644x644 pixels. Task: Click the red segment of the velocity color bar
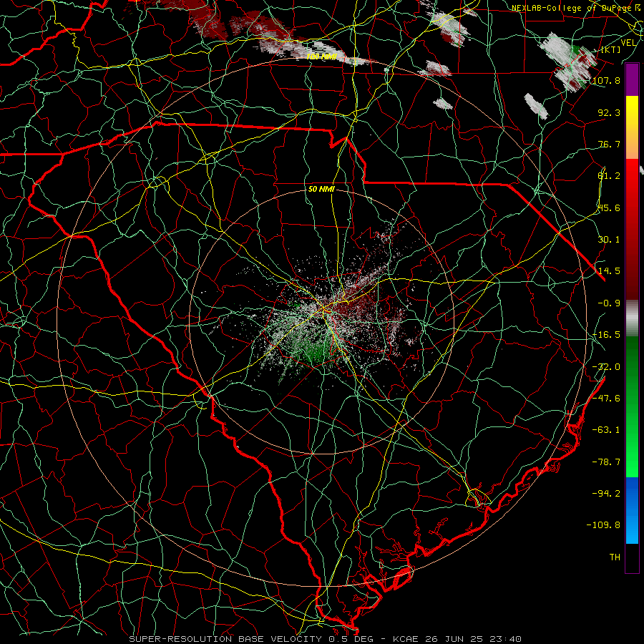pyautogui.click(x=632, y=229)
